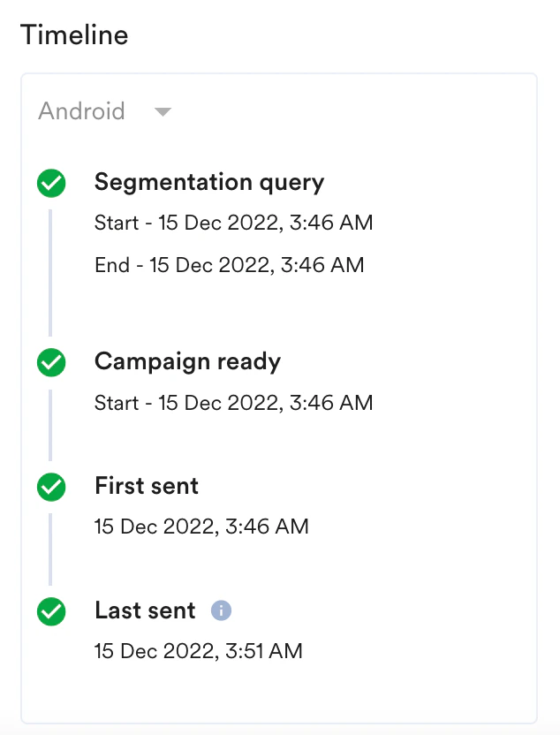This screenshot has height=735, width=560.
Task: Click the First sent green checkmark icon
Action: pyautogui.click(x=51, y=487)
